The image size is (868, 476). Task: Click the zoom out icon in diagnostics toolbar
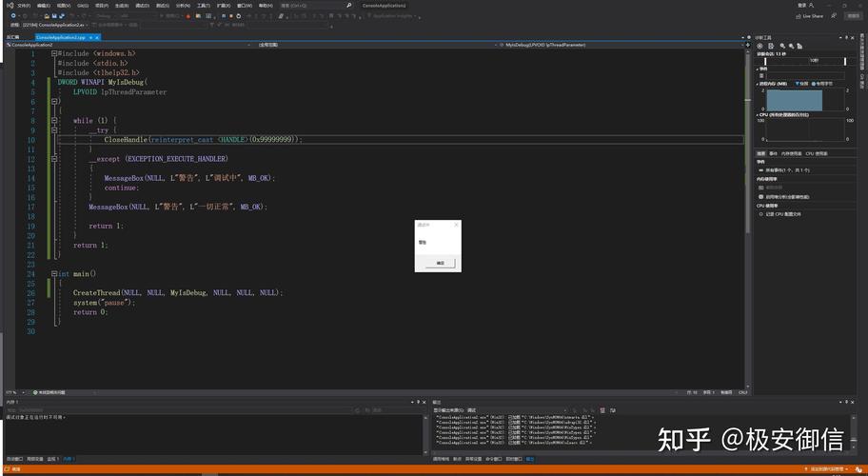click(x=789, y=46)
